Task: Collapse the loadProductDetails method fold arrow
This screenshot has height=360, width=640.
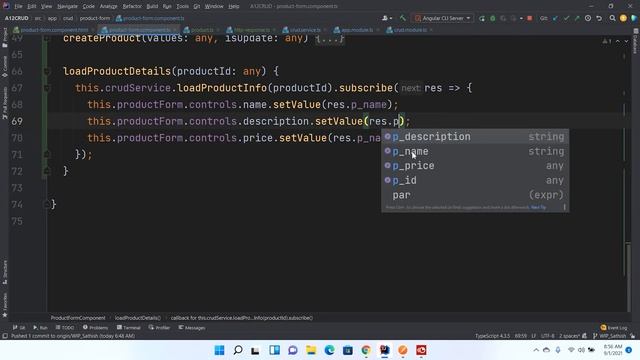Action: pyautogui.click(x=47, y=71)
